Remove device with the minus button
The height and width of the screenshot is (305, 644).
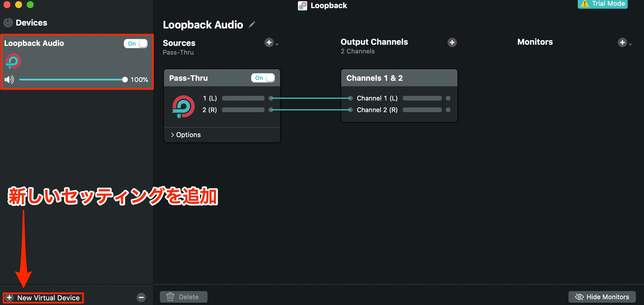click(x=141, y=297)
